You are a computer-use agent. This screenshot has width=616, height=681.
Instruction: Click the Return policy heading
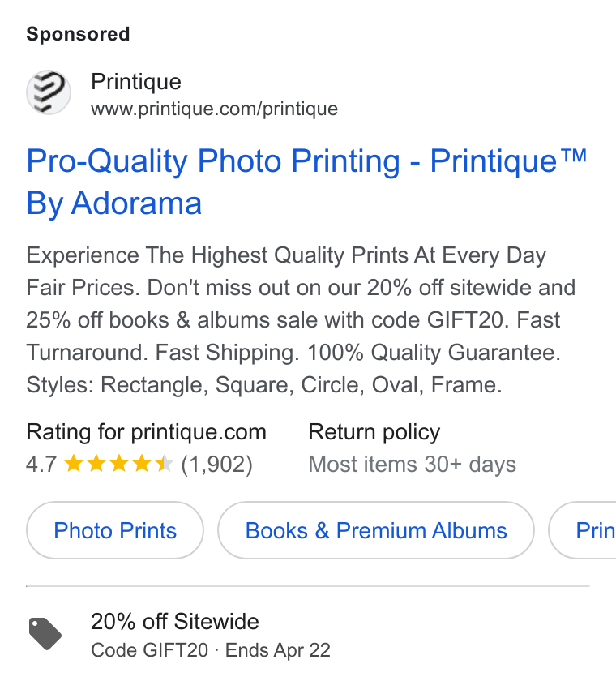[x=374, y=432]
